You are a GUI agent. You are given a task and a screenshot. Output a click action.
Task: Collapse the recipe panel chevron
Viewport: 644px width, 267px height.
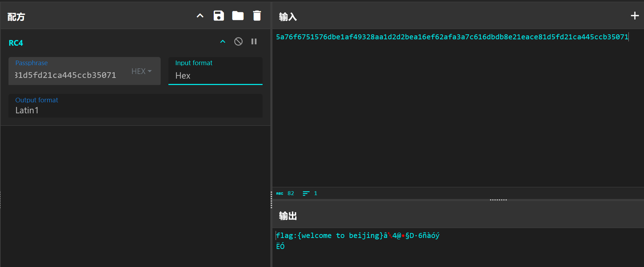pyautogui.click(x=200, y=16)
